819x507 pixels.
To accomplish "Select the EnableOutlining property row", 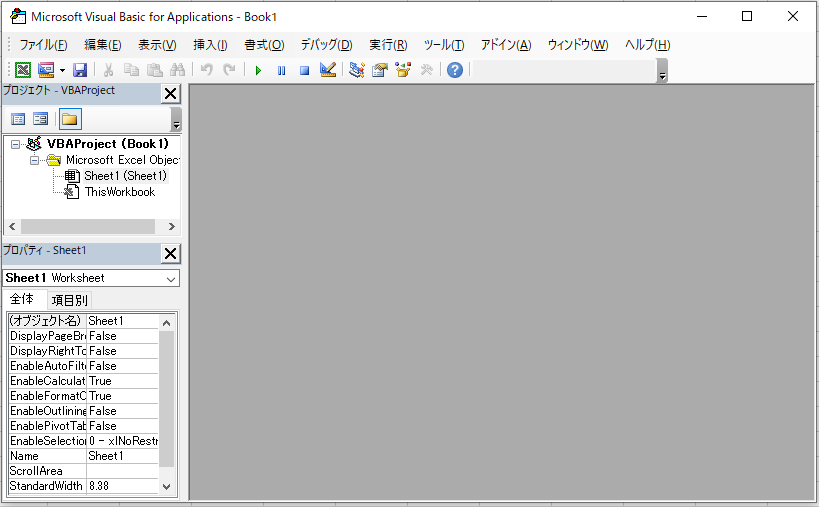I will click(84, 411).
